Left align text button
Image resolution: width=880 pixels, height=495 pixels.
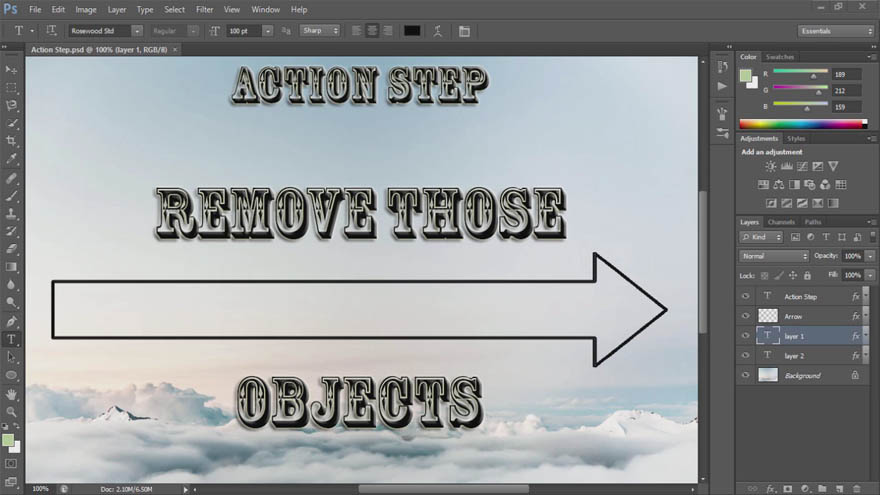click(x=356, y=31)
